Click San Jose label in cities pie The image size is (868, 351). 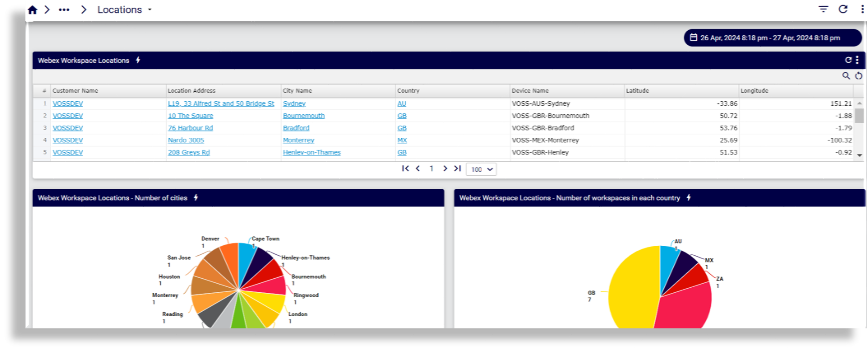pos(179,257)
